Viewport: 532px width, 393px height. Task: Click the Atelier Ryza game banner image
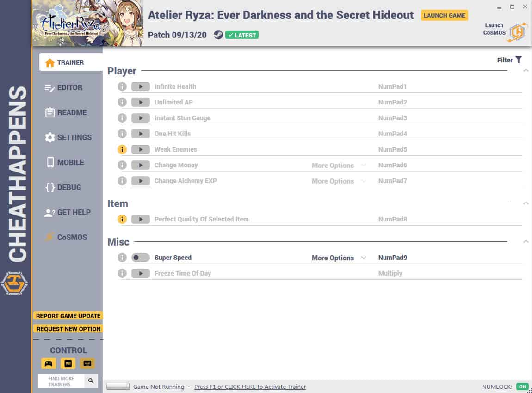pos(88,23)
